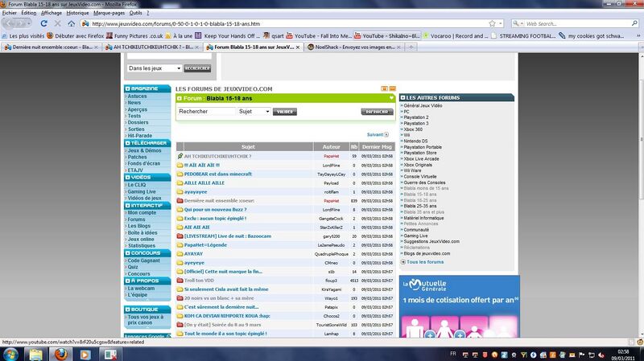Open the Windows Start menu

pos(9,352)
